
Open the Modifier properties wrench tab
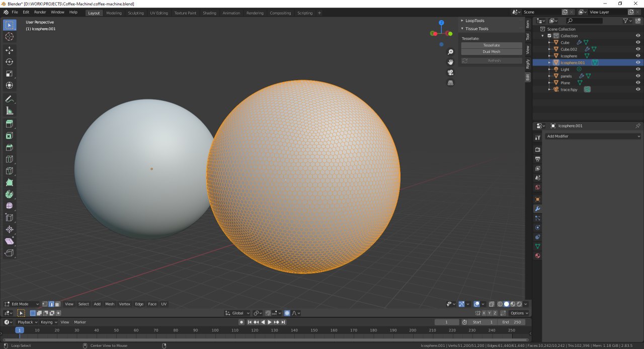click(x=537, y=208)
